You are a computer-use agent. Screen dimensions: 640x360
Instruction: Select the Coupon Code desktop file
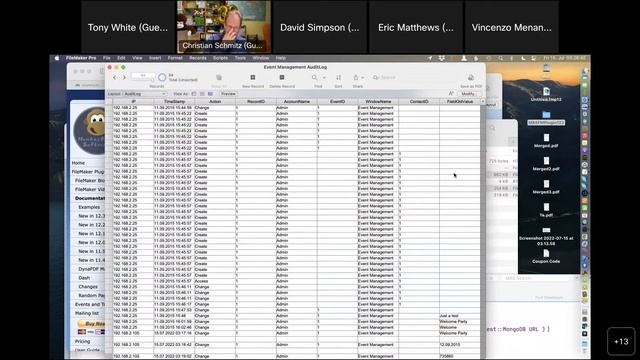tap(546, 257)
